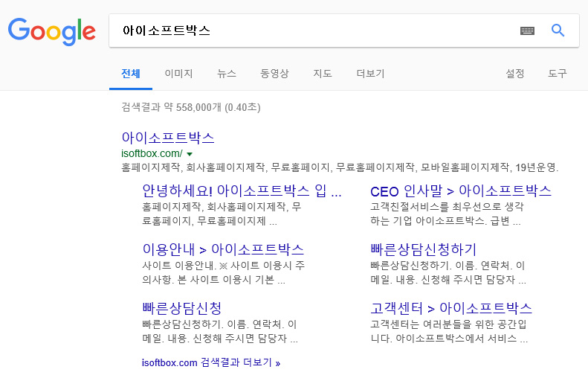The width and height of the screenshot is (588, 381).
Task: Switch to the 이미지 tab
Action: coord(178,73)
